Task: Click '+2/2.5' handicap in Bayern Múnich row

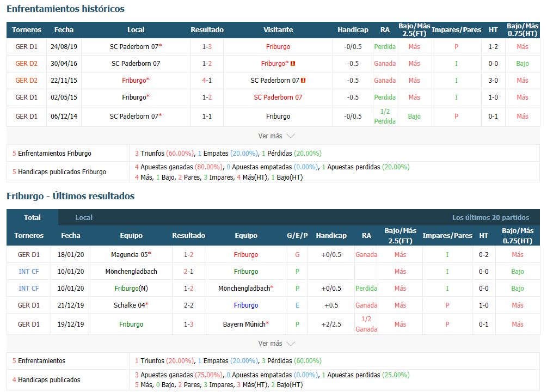Action: (331, 324)
